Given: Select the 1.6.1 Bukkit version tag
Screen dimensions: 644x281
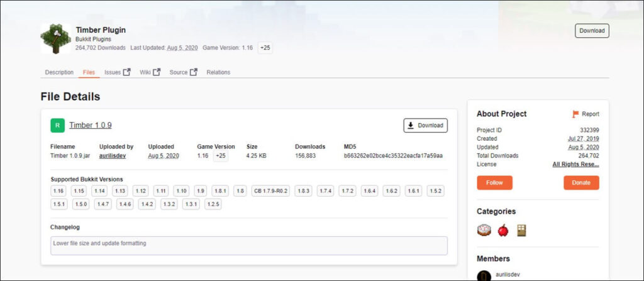Looking at the screenshot, I should (413, 191).
